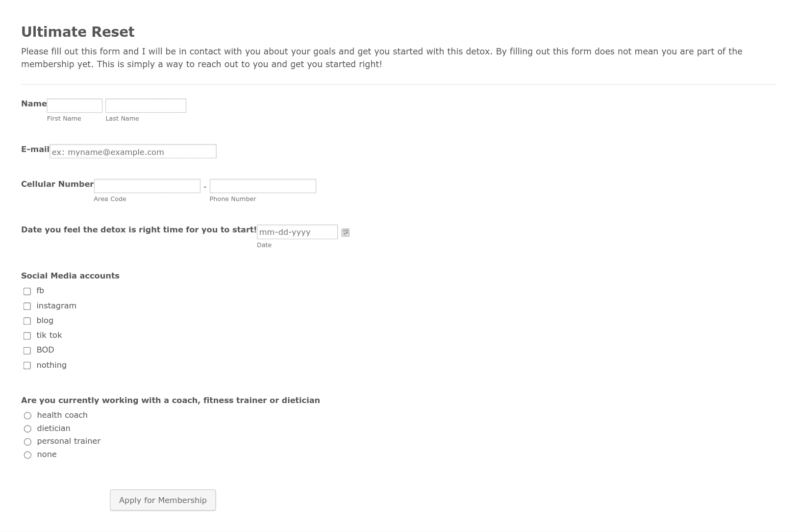Focus the First Name input field
The height and width of the screenshot is (532, 798).
[75, 105]
